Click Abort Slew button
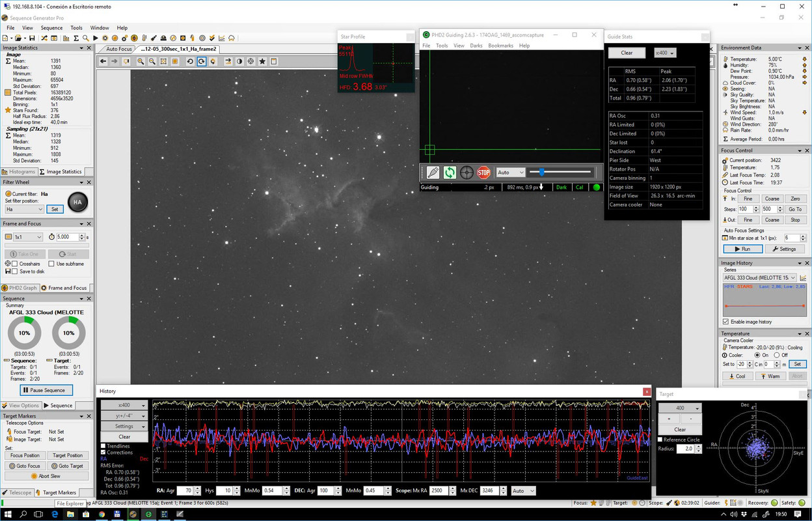812x521 pixels. point(46,476)
